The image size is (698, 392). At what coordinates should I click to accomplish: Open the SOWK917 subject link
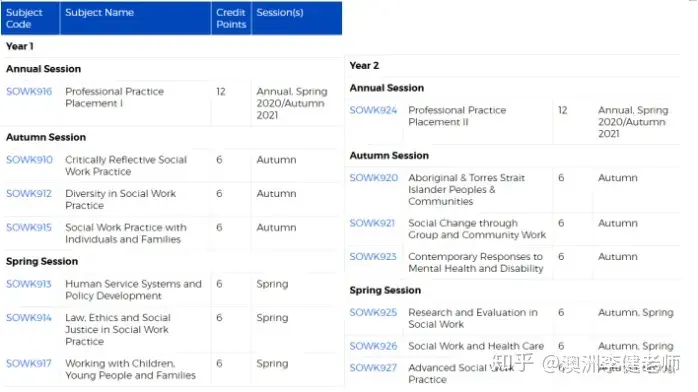(x=29, y=364)
